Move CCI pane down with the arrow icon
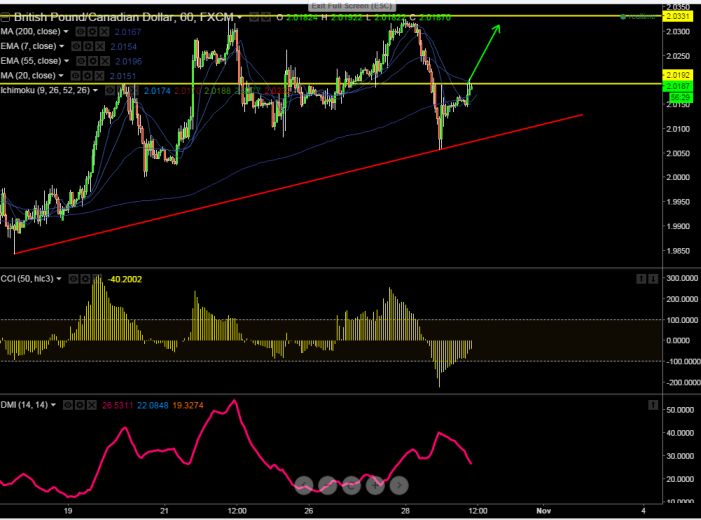 pyautogui.click(x=653, y=279)
